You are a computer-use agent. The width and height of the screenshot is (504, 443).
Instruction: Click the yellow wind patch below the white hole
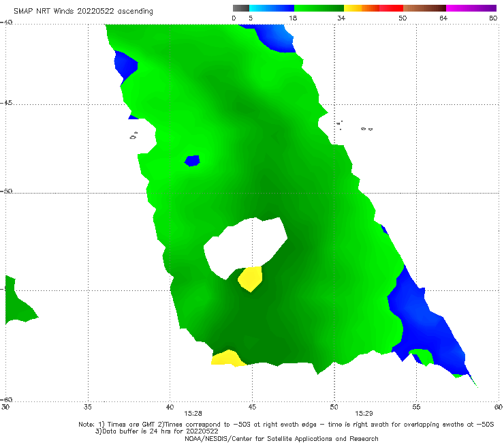250,279
